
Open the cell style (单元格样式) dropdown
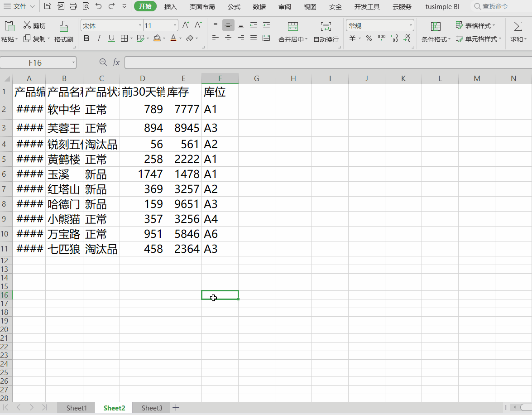click(500, 39)
